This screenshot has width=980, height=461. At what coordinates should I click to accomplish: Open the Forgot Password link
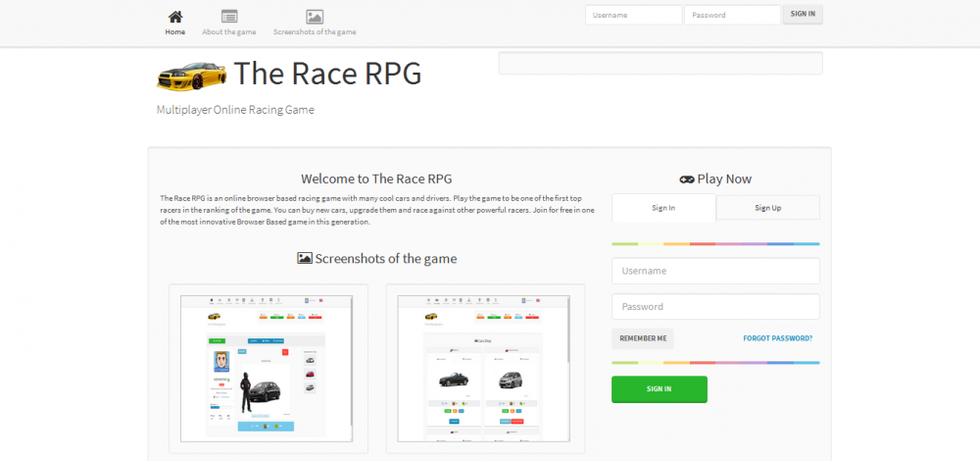click(777, 338)
